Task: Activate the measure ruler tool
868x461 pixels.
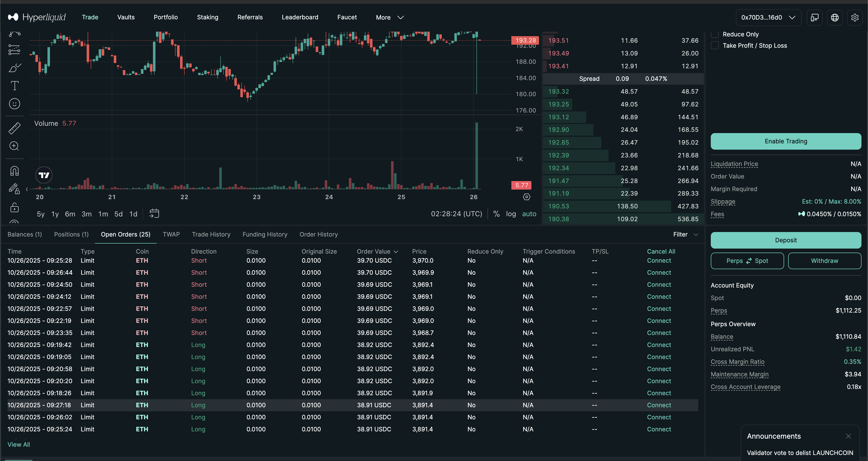Action: click(14, 128)
